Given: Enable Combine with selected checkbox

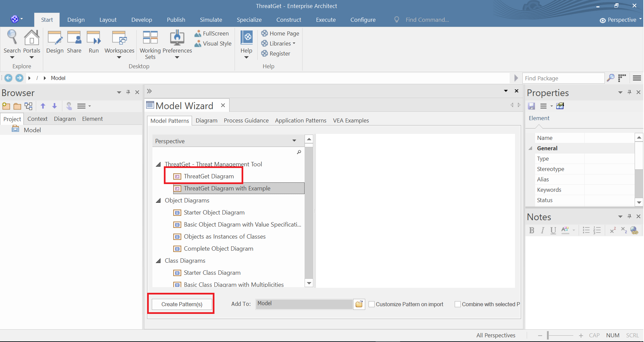Looking at the screenshot, I should click(458, 304).
